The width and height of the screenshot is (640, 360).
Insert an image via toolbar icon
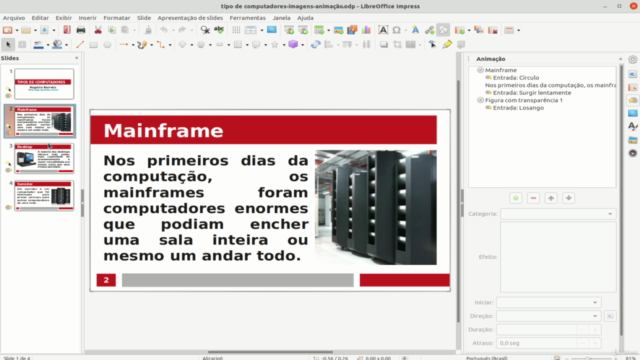coord(338,30)
